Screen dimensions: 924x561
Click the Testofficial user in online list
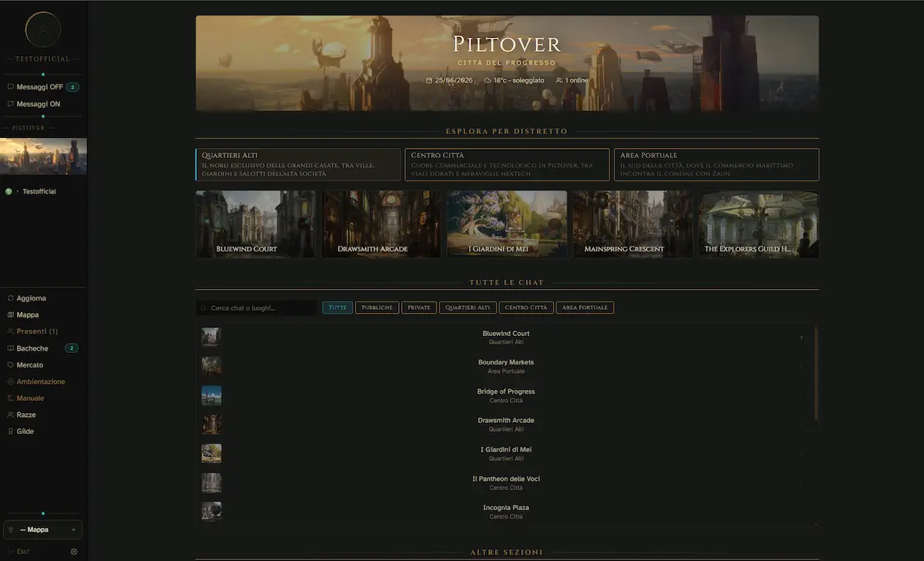(39, 191)
